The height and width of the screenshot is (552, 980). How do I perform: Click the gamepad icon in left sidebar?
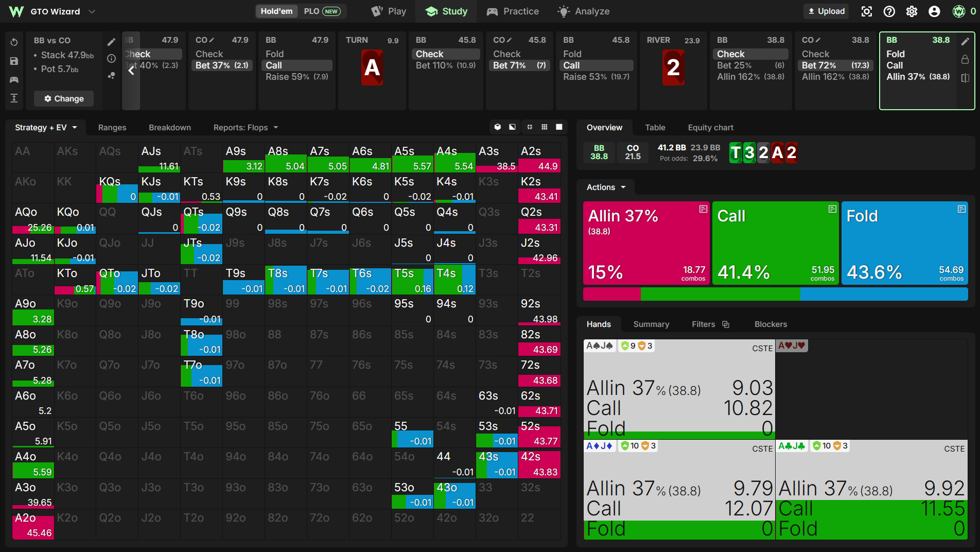click(x=14, y=80)
